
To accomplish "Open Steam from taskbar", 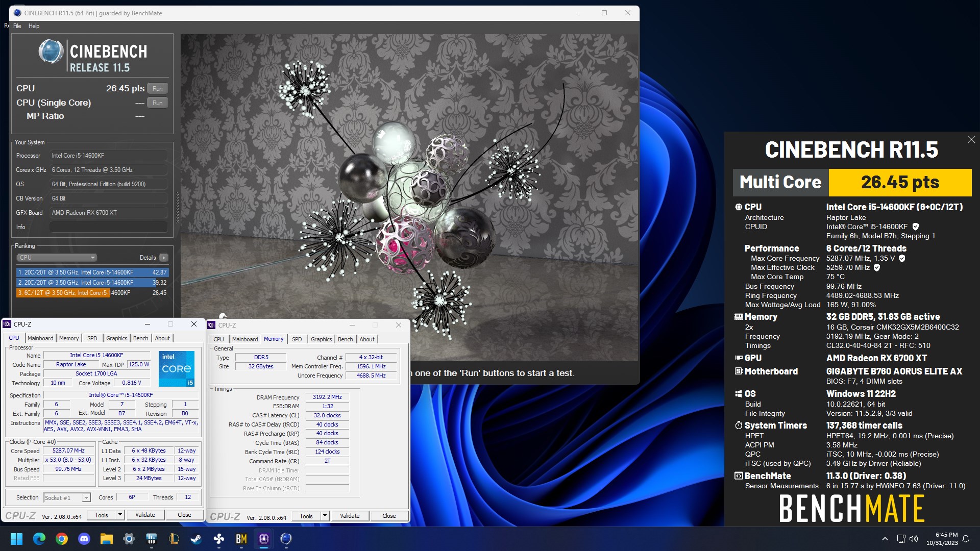I will tap(197, 539).
